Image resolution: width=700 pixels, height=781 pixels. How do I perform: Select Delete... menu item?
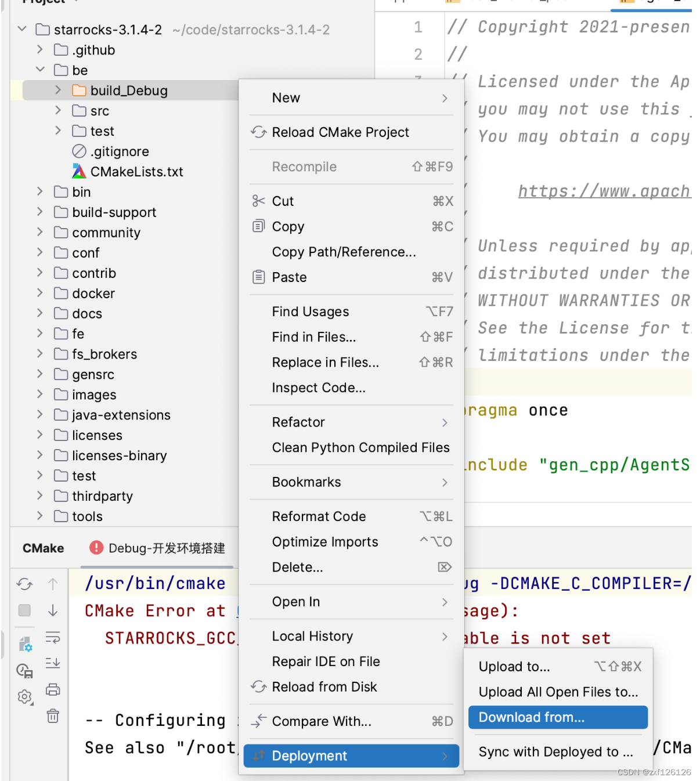(x=351, y=567)
